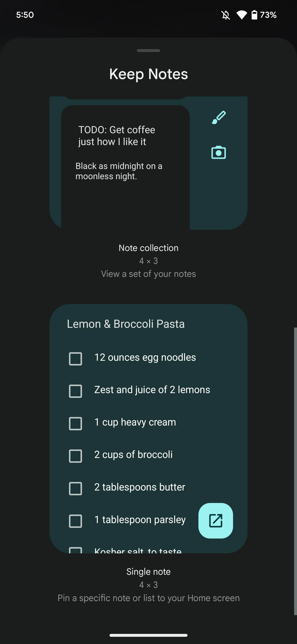Image resolution: width=297 pixels, height=644 pixels.
Task: Tap the battery status icon
Action: (x=254, y=15)
